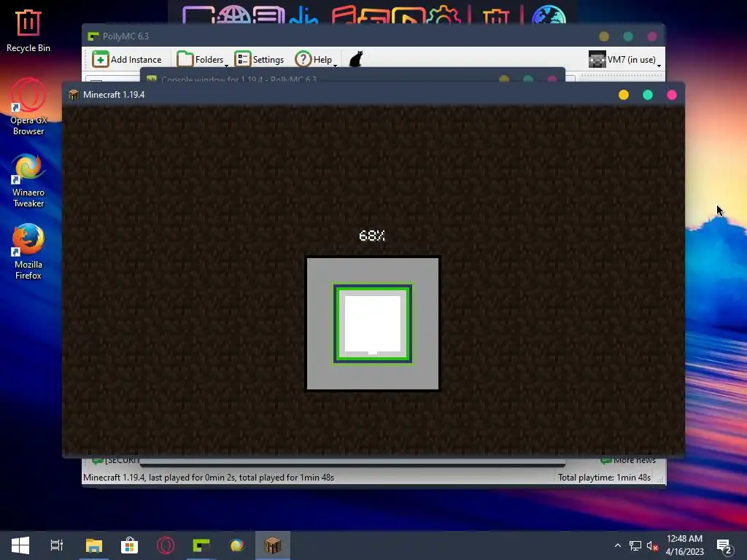Open the Help menu in PollyMC toolbar
The image size is (747, 560).
tap(316, 60)
